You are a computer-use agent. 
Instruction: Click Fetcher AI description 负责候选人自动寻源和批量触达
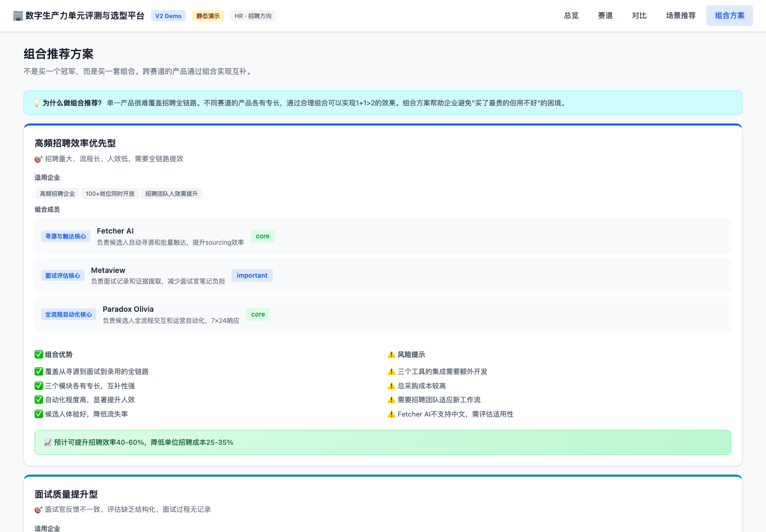click(170, 243)
